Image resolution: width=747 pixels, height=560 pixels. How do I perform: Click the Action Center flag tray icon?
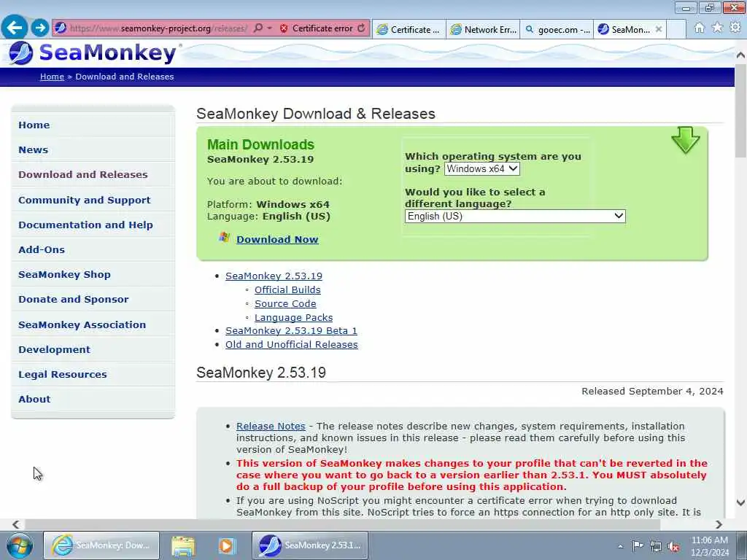638,545
